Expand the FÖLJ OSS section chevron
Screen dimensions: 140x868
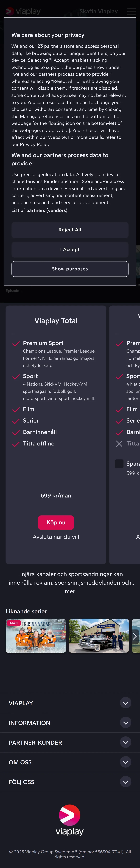pos(126,782)
